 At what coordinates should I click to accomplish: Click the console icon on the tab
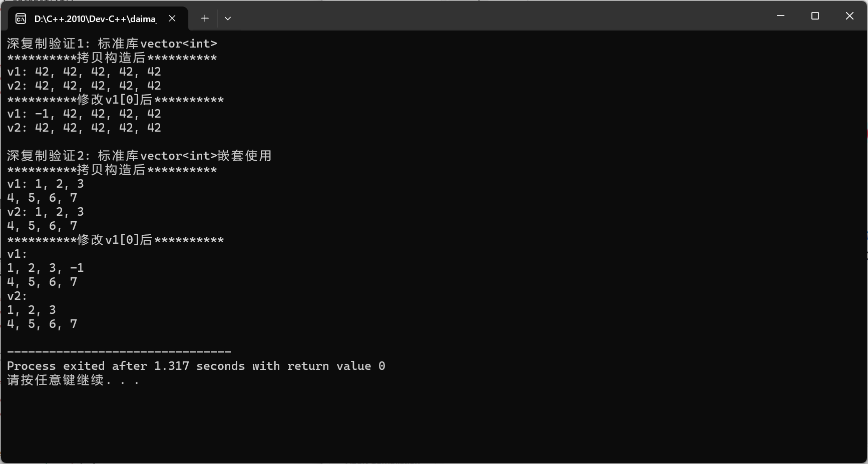21,19
